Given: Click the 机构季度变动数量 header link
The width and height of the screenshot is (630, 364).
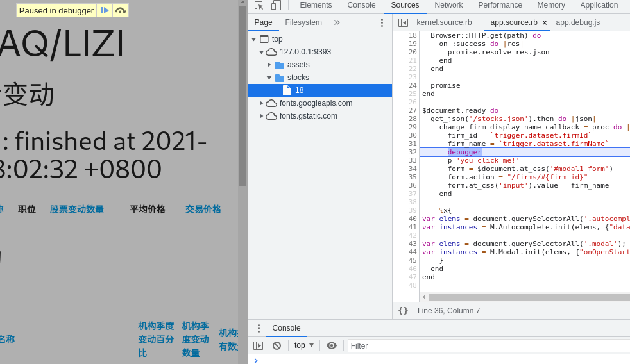Looking at the screenshot, I should pyautogui.click(x=195, y=340).
